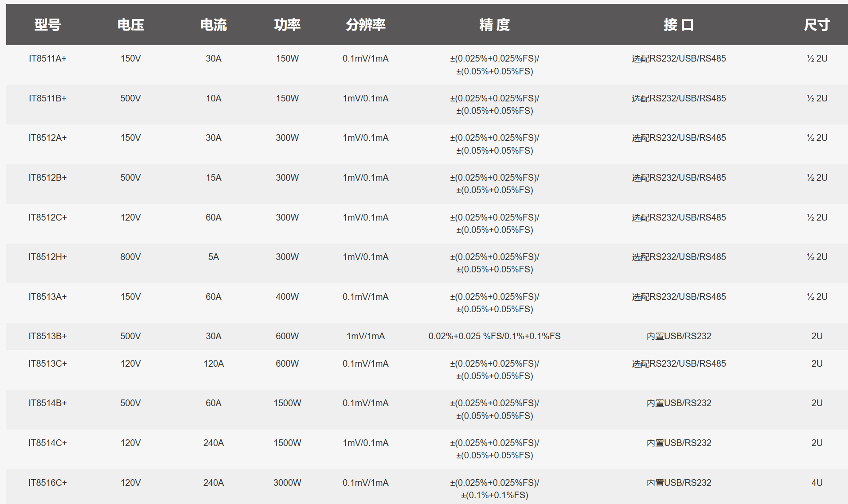Click the 1mV/1mA resolution cell
The width and height of the screenshot is (848, 504).
tap(366, 336)
